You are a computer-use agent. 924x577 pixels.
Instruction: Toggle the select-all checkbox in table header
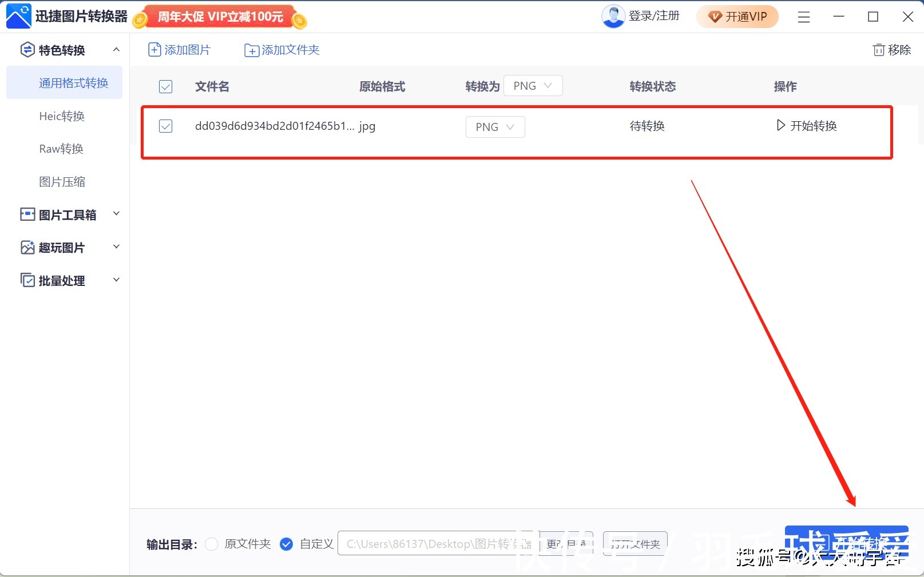click(165, 87)
